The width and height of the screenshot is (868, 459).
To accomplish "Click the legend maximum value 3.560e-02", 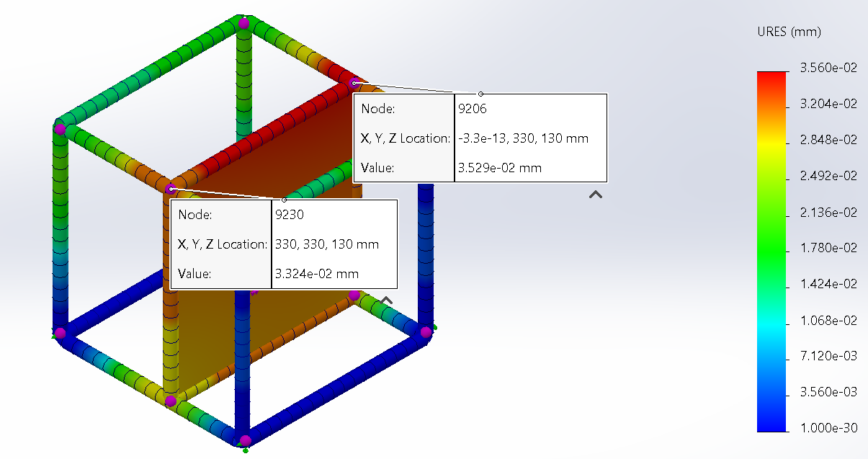I will (828, 68).
